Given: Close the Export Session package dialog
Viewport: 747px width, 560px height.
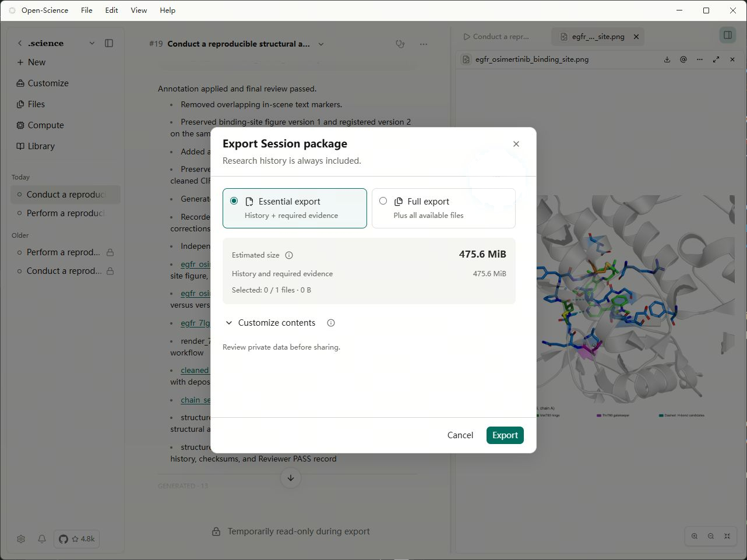Looking at the screenshot, I should [516, 144].
